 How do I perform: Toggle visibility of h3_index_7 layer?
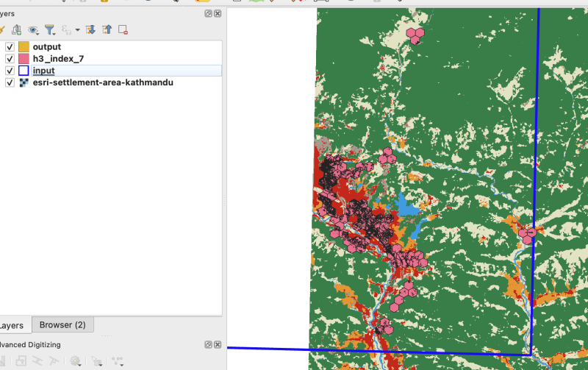pyautogui.click(x=10, y=59)
